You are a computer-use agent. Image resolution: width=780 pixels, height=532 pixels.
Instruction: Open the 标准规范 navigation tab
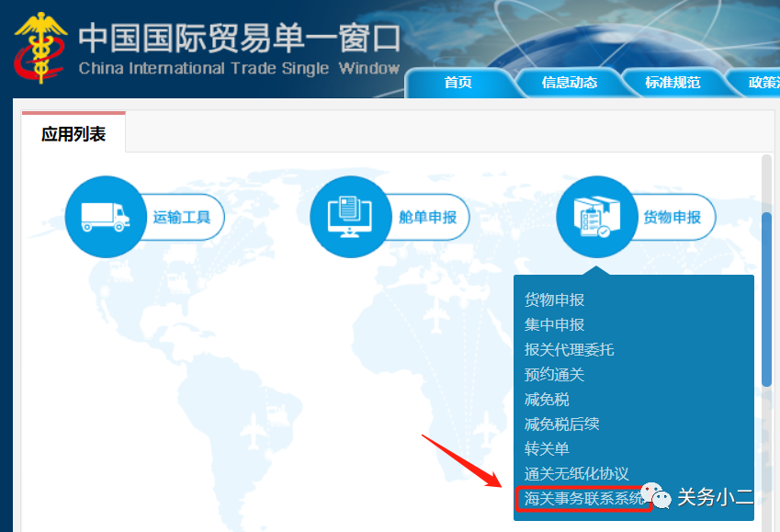pyautogui.click(x=673, y=83)
